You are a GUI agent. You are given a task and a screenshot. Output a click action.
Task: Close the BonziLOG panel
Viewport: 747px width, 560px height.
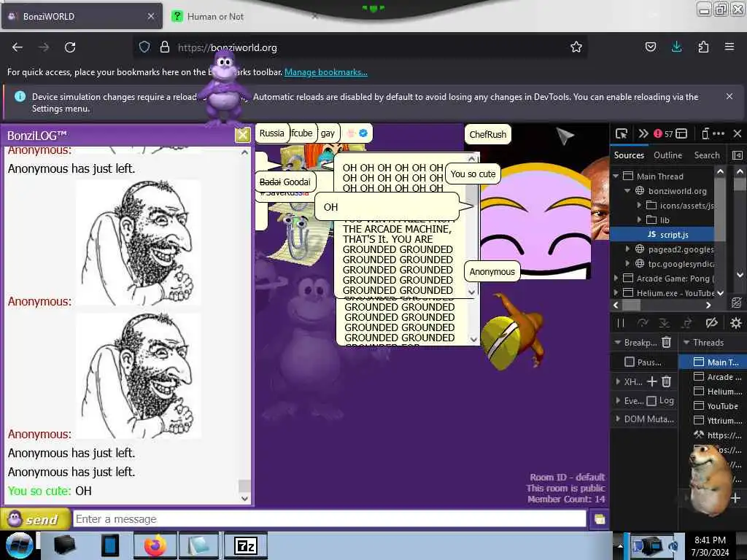point(242,135)
